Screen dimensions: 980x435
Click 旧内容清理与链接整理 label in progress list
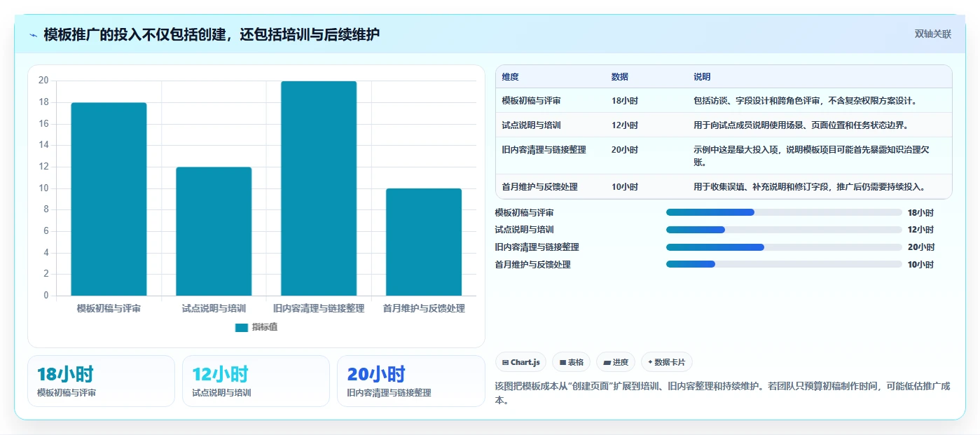point(537,247)
